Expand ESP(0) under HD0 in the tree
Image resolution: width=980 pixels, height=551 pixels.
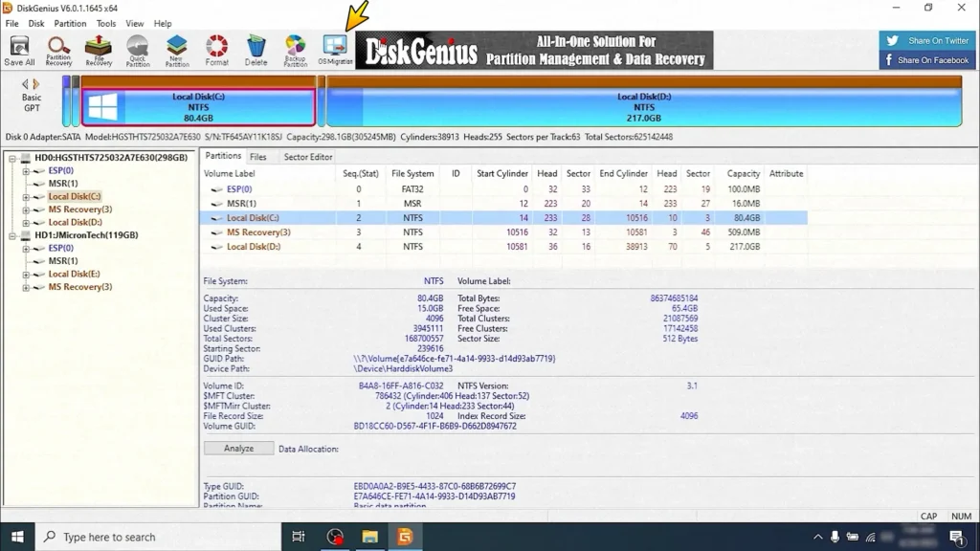pyautogui.click(x=26, y=170)
